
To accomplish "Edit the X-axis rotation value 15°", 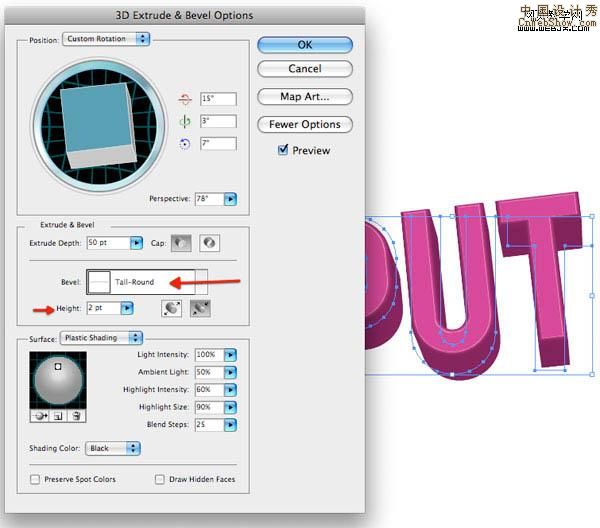I will tap(218, 99).
